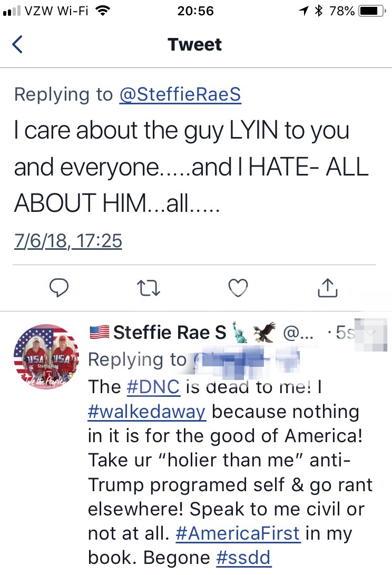Tap the Steffie Rae S display name
This screenshot has height=575, width=392.
click(x=169, y=332)
